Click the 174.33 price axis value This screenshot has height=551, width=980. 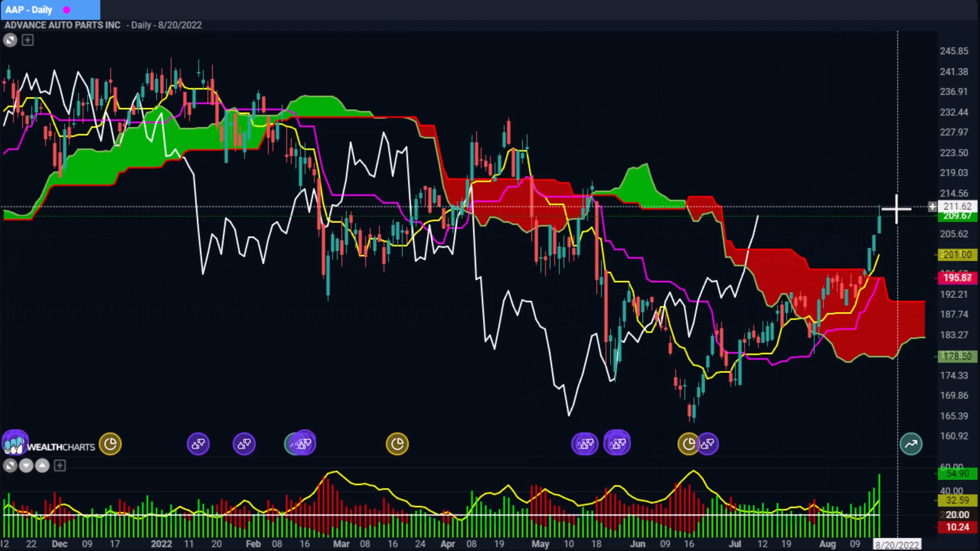tap(954, 375)
